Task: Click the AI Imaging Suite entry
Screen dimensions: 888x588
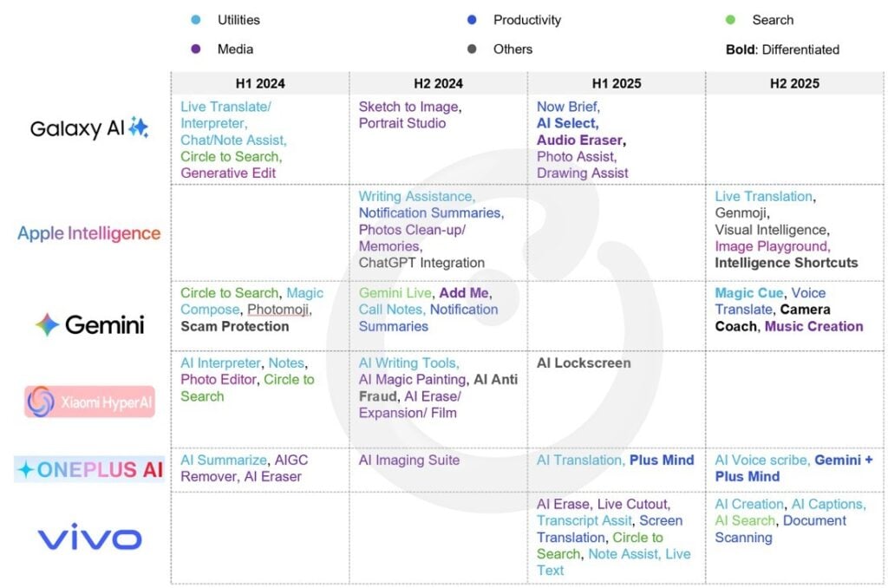Action: 409,461
